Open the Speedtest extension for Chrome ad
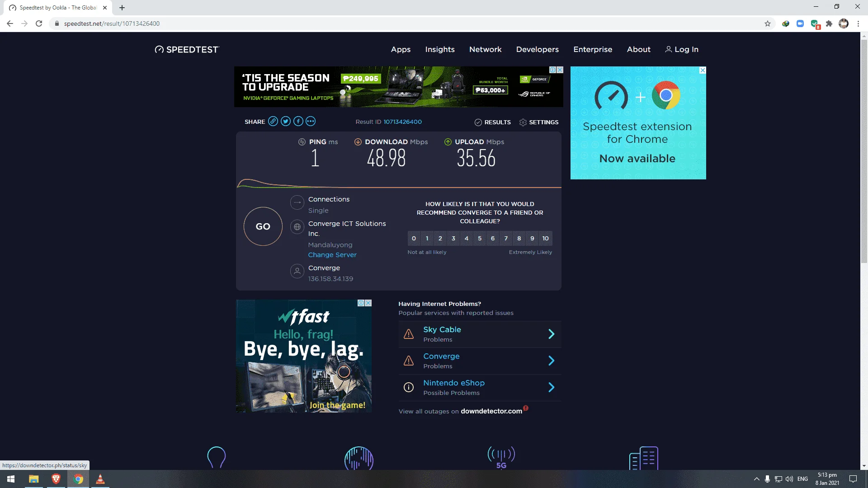This screenshot has height=488, width=868. tap(638, 123)
